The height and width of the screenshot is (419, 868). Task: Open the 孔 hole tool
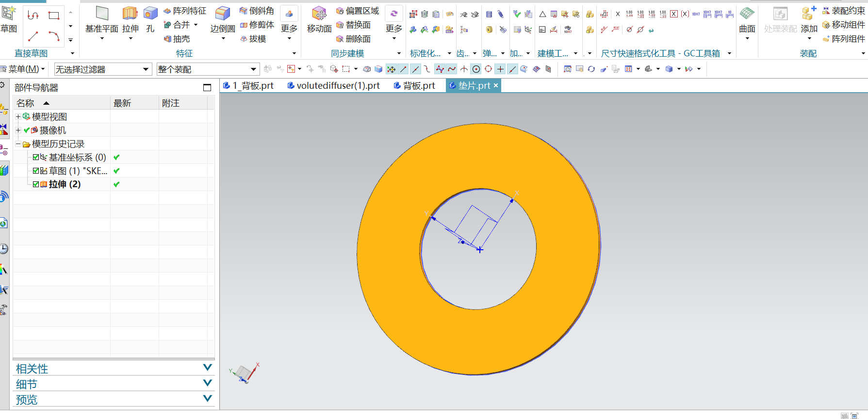pyautogui.click(x=150, y=19)
